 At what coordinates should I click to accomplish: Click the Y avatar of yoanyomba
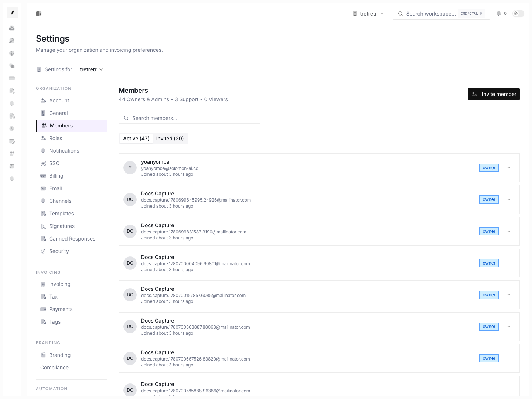click(130, 168)
